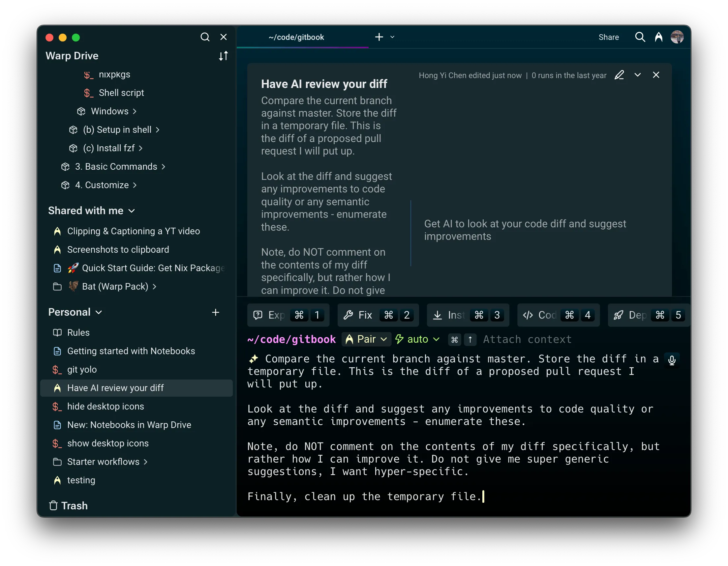Open the auto model dropdown
728x566 pixels.
click(x=417, y=339)
